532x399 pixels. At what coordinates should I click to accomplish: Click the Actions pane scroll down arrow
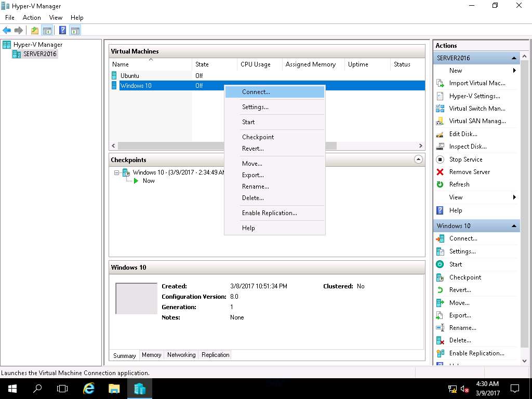[525, 361]
